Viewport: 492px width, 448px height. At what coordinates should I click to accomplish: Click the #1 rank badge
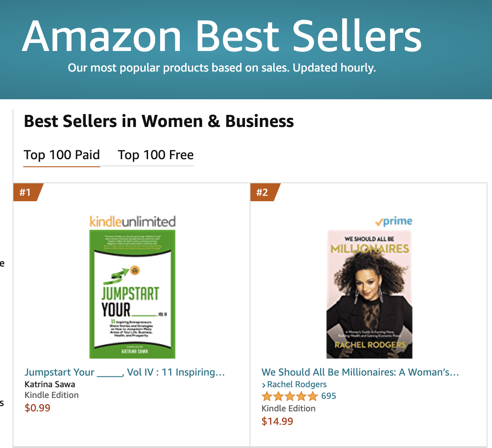point(26,193)
